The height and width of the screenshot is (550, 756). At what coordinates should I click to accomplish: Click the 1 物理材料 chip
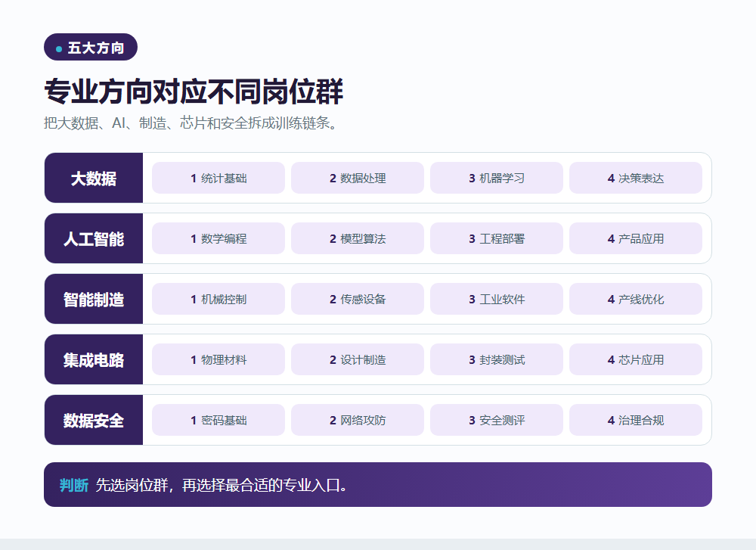[x=218, y=359]
